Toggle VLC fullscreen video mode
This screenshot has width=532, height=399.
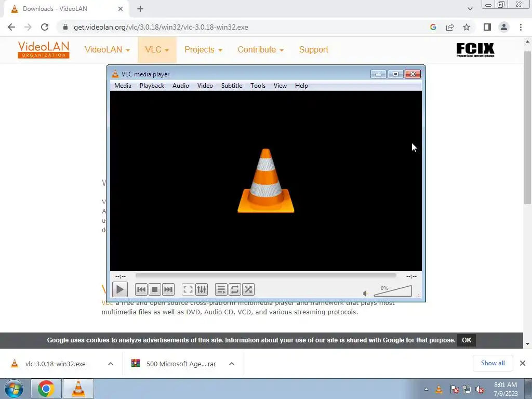188,289
